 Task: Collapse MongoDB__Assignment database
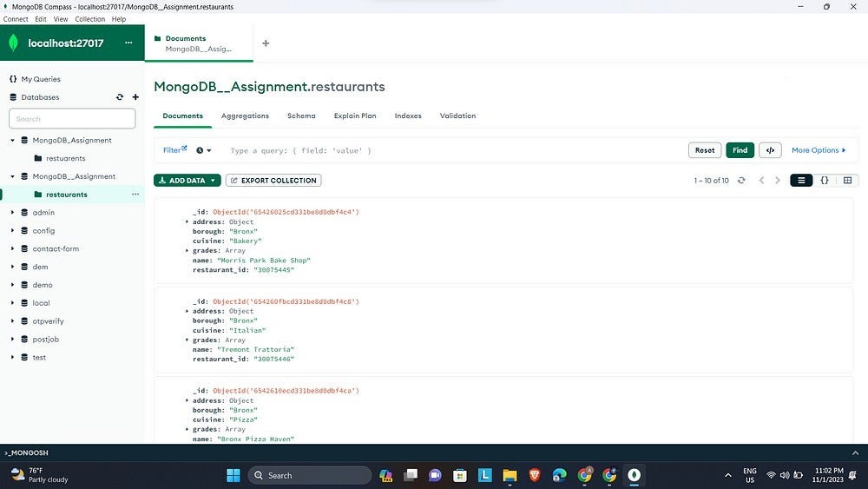12,176
